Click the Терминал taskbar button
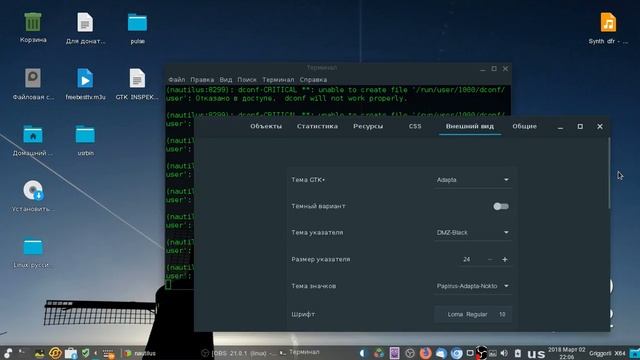Viewport: 640px width, 360px height. click(x=300, y=353)
